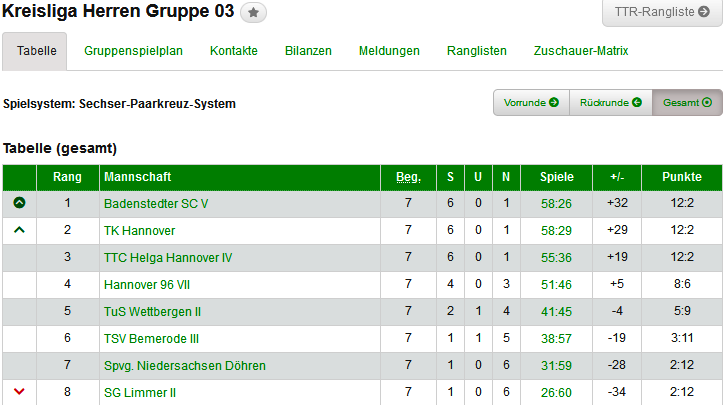This screenshot has height=405, width=724.
Task: Show the Vorrunde table
Action: click(x=531, y=103)
